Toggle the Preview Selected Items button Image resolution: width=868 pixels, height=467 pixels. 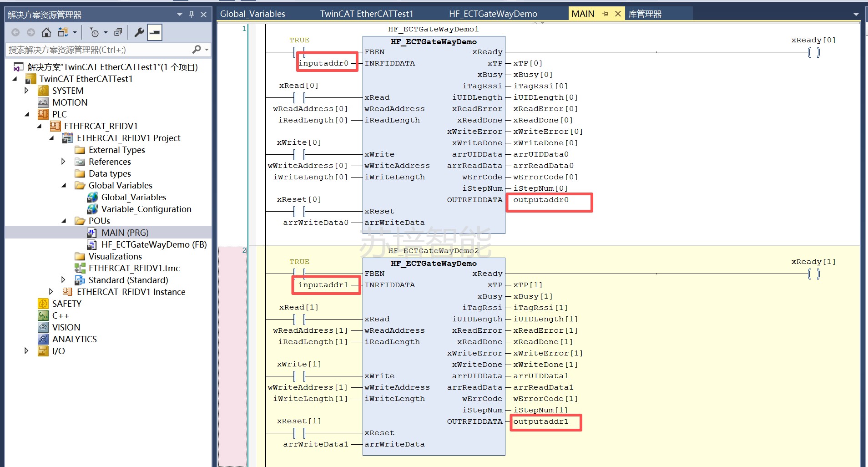click(155, 32)
